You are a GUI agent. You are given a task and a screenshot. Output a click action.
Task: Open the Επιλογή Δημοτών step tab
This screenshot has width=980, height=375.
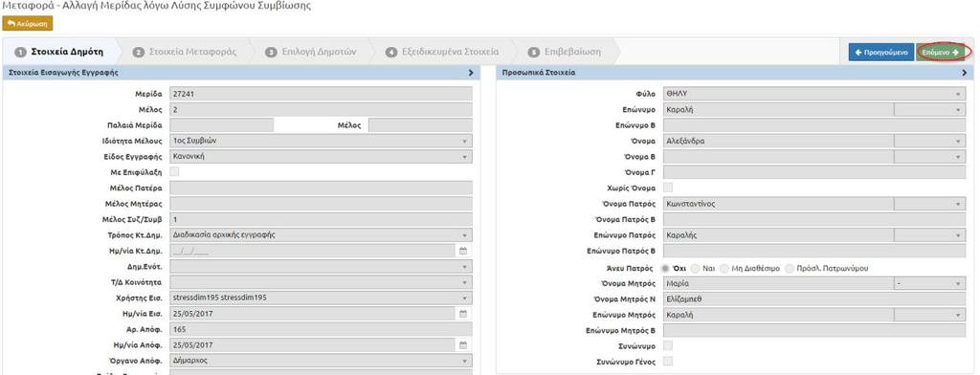pos(311,52)
